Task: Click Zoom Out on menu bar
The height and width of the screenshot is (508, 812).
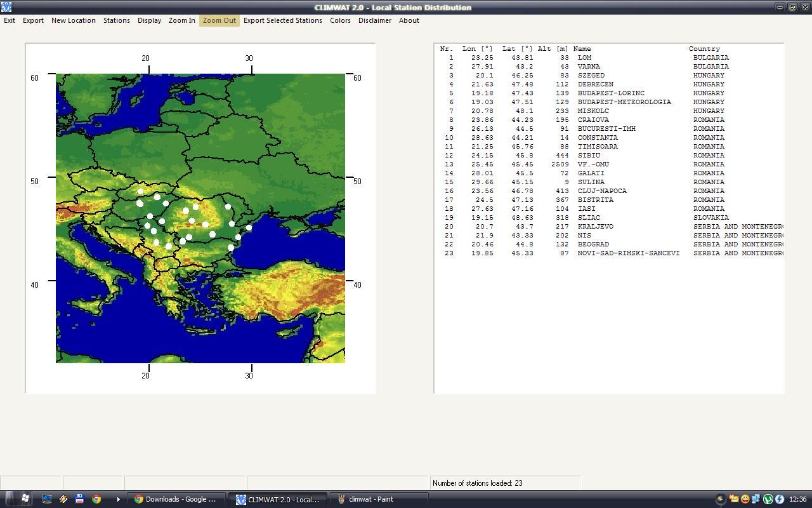Action: coord(219,20)
